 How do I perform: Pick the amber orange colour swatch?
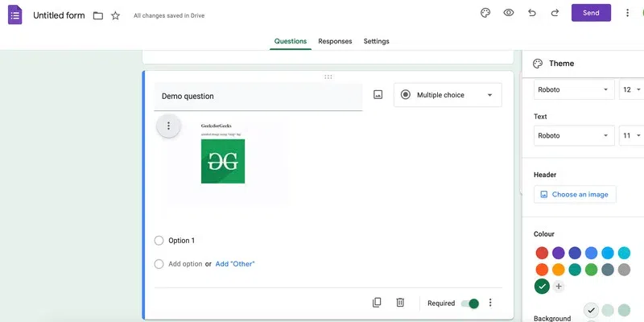point(558,270)
